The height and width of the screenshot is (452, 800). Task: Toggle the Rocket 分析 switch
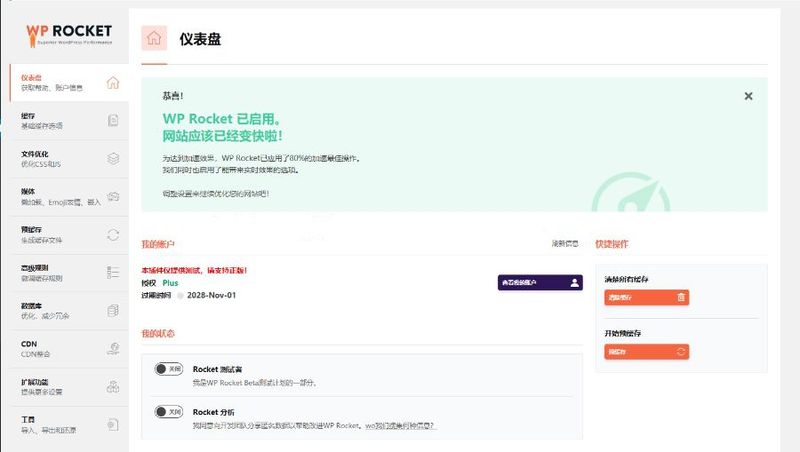tap(169, 411)
